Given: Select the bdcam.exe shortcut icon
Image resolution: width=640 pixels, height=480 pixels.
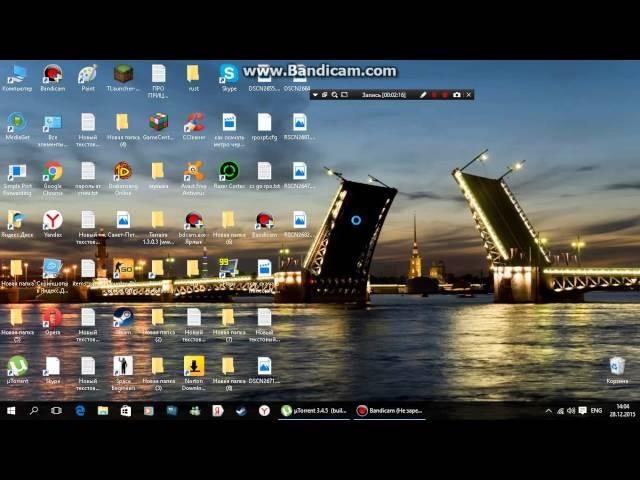Looking at the screenshot, I should tap(194, 228).
